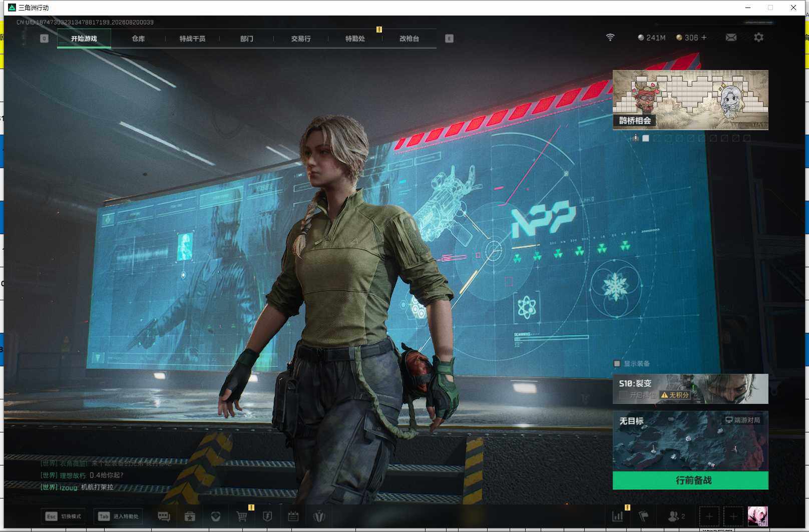Screen dimensions: 809x532
Task: Open the shopping cart store icon
Action: [242, 516]
